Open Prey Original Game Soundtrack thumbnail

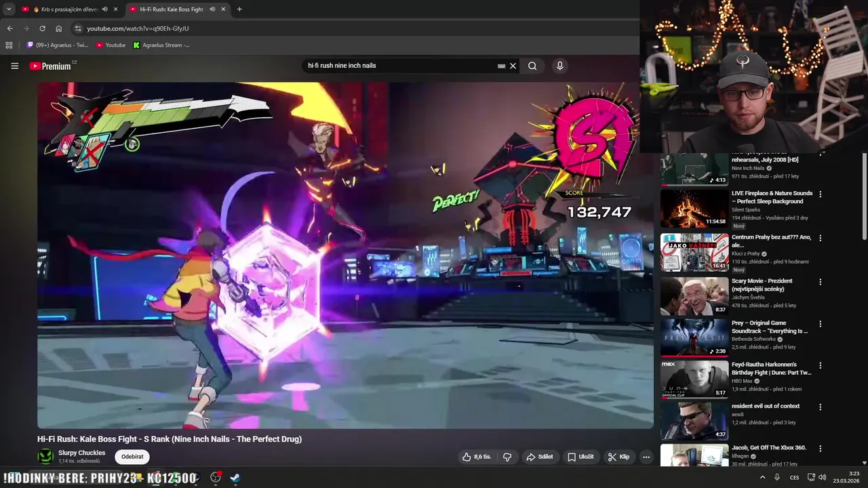[694, 338]
